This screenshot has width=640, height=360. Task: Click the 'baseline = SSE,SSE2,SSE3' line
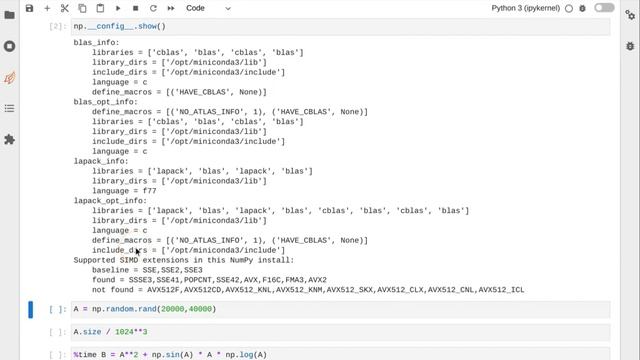(147, 270)
